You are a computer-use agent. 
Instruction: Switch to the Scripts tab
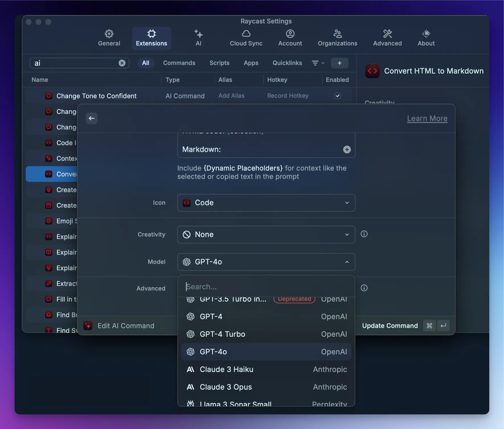[x=219, y=63]
